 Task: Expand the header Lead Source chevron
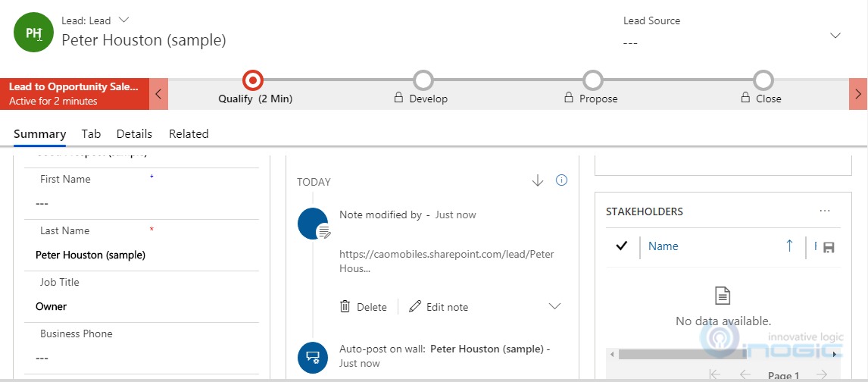[835, 36]
